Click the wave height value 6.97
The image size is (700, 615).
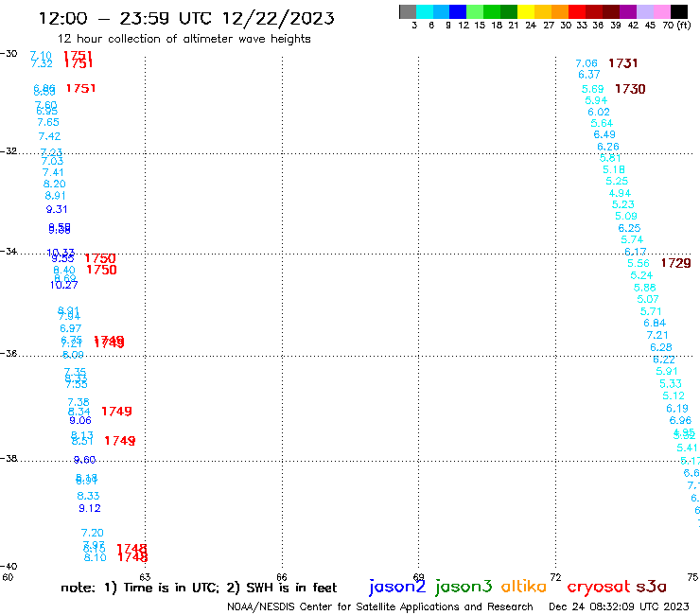click(x=71, y=328)
